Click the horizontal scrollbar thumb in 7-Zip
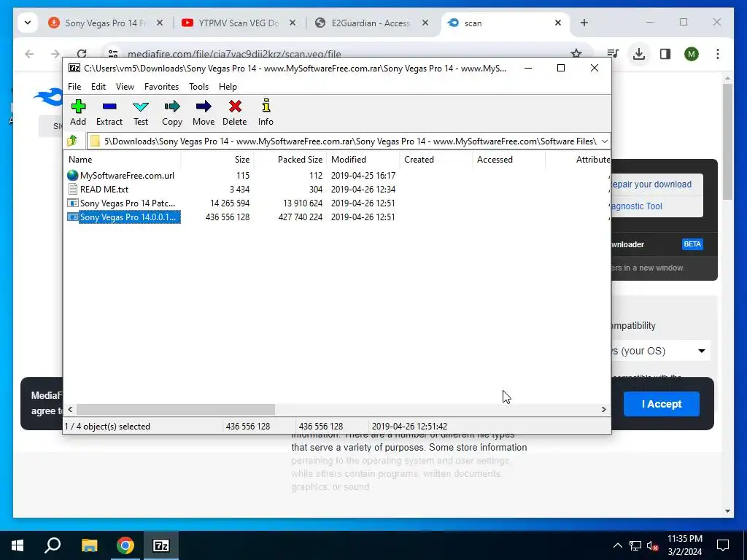The width and height of the screenshot is (747, 560). [x=176, y=409]
